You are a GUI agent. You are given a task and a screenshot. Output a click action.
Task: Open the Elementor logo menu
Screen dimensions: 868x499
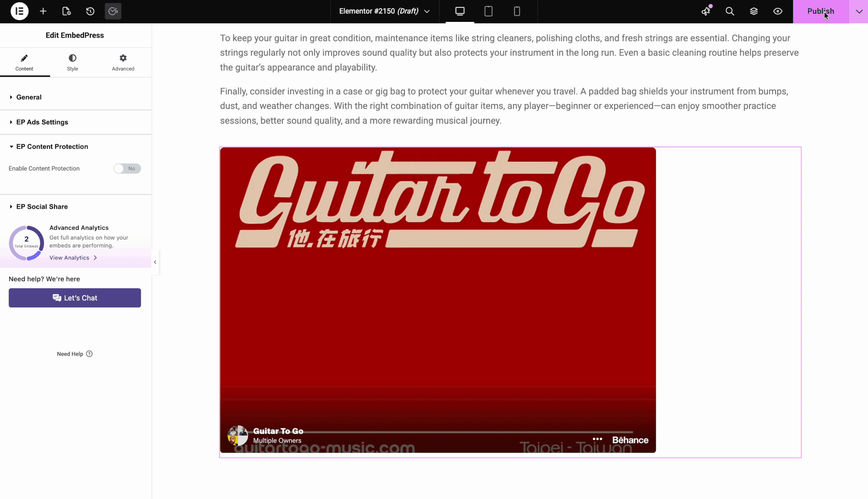(x=20, y=11)
